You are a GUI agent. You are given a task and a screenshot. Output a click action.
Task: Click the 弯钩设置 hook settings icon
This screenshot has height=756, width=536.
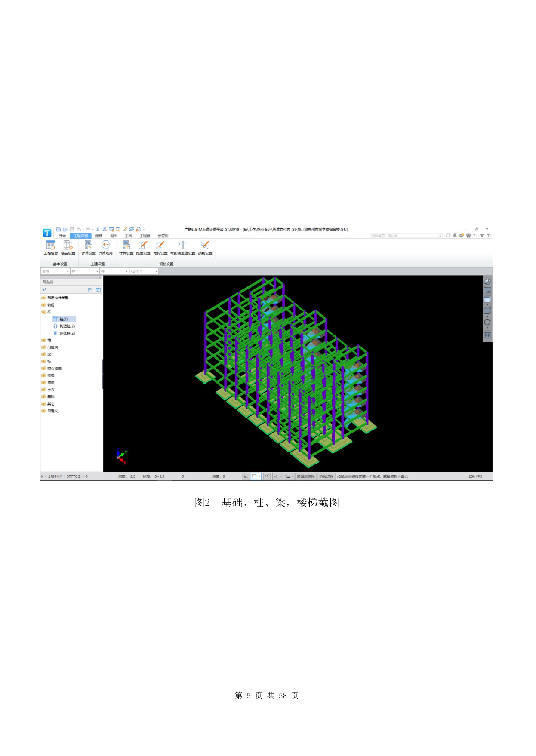(160, 247)
